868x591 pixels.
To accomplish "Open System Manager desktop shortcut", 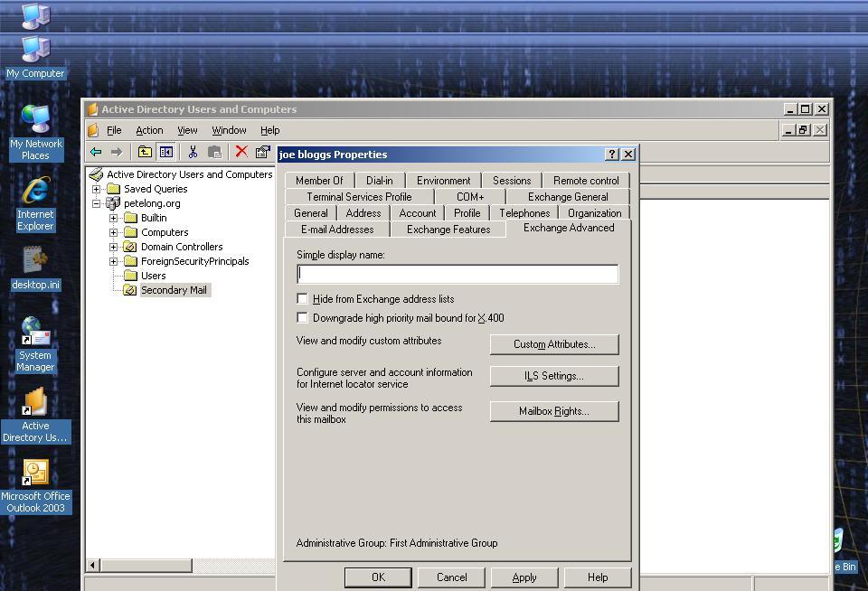I will pos(35,343).
